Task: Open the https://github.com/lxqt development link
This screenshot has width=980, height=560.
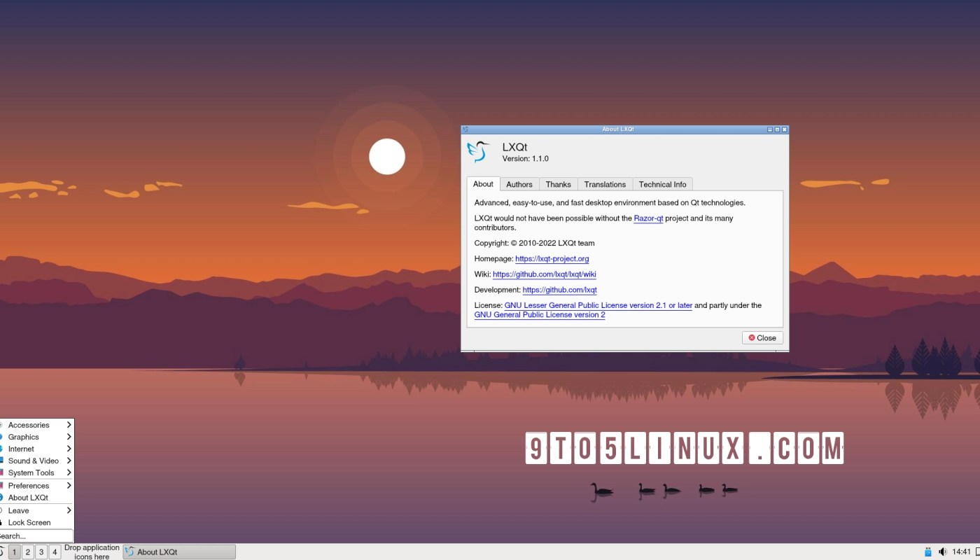Action: [x=560, y=290]
